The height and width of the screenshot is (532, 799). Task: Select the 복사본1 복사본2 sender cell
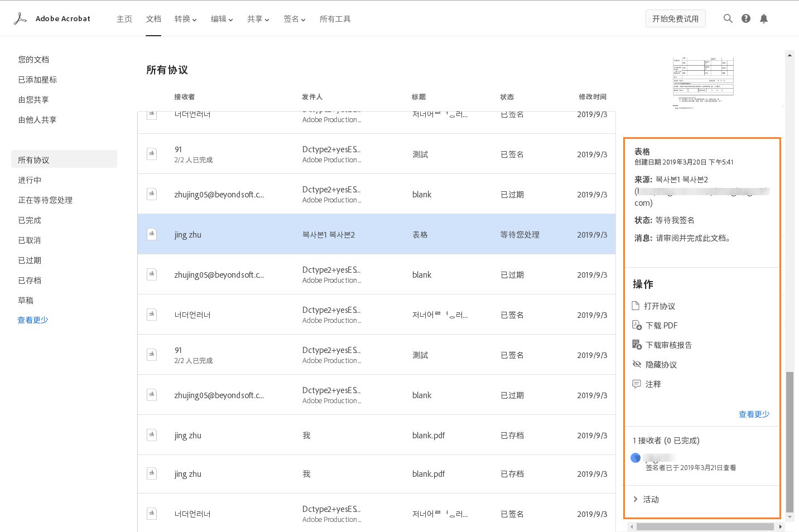[329, 234]
